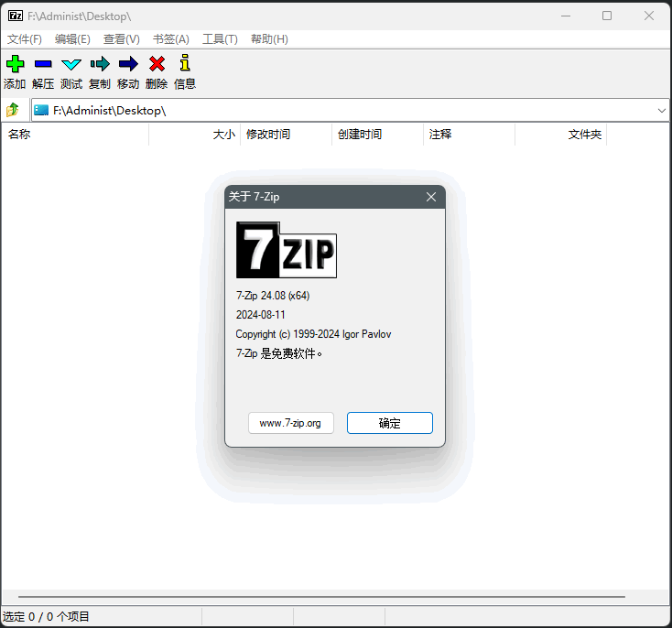The width and height of the screenshot is (672, 628).
Task: Open the Help (帮助) menu
Action: pos(269,39)
